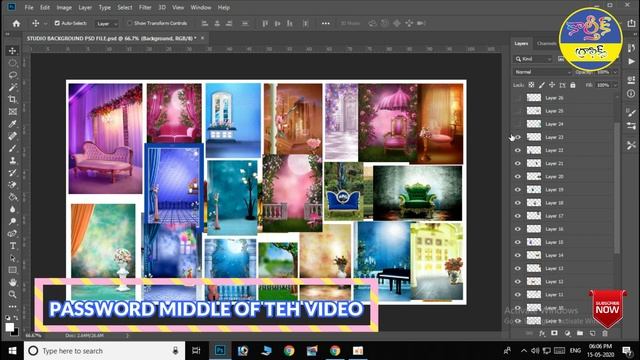Hide Layer 22 with eye icon
640x360 pixels.
pos(518,150)
